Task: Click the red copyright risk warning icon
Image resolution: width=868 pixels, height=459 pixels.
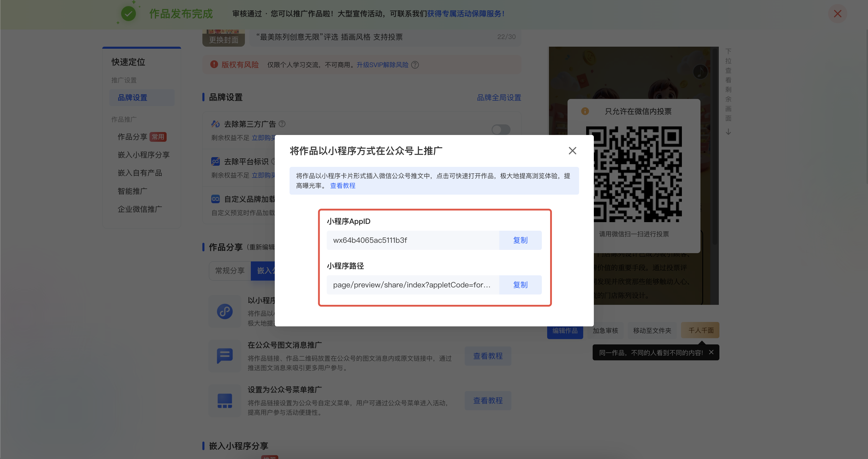Action: coord(214,64)
